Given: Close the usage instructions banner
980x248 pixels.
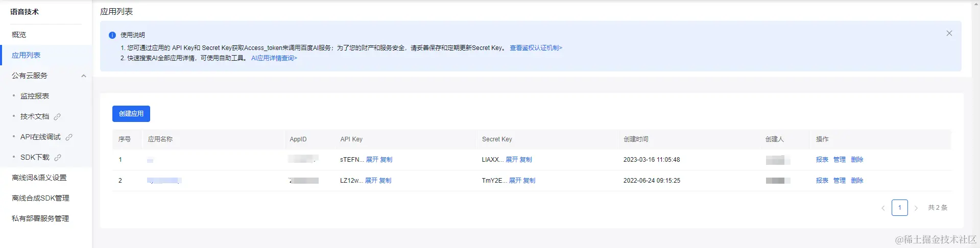Looking at the screenshot, I should click(949, 33).
